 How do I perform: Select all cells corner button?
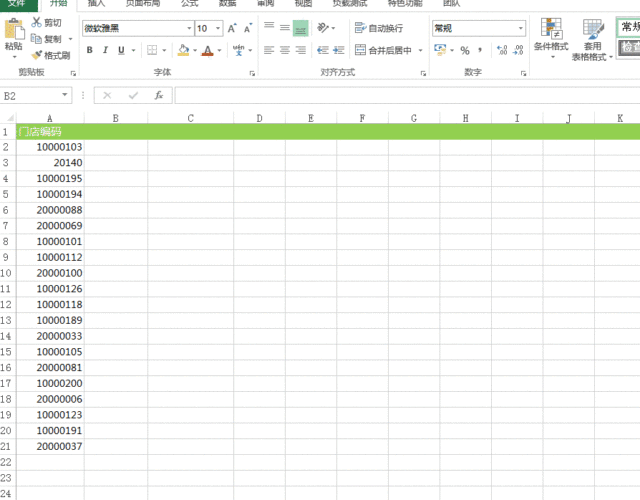[x=9, y=118]
